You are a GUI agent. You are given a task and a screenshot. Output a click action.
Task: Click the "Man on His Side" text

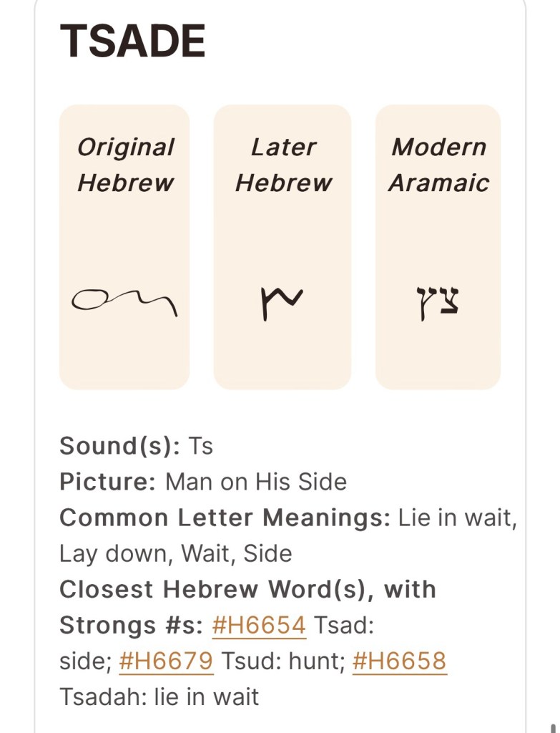pos(256,482)
